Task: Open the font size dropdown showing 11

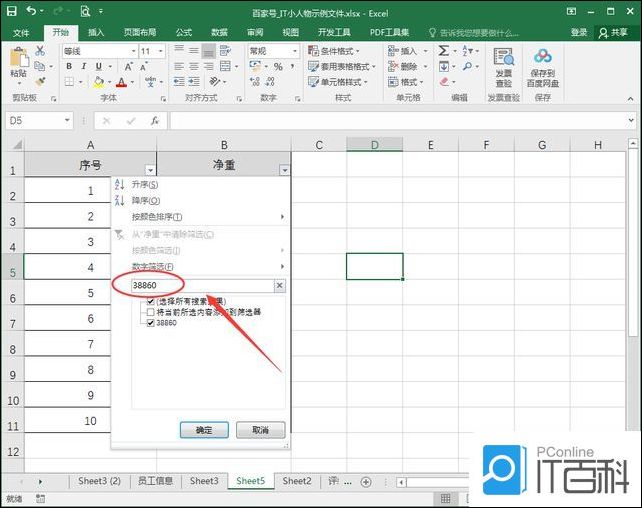Action: [x=160, y=51]
